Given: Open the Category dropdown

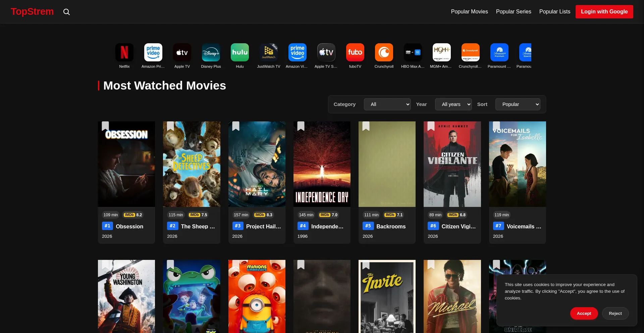Looking at the screenshot, I should [x=387, y=104].
